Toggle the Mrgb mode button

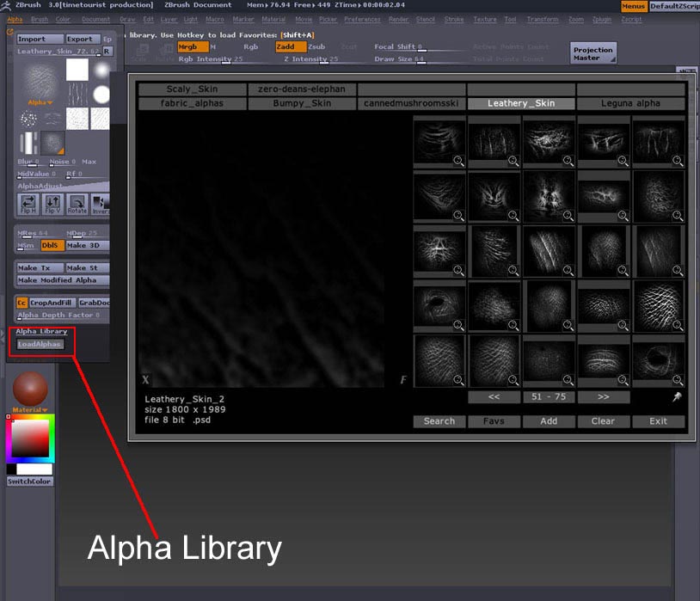[192, 47]
